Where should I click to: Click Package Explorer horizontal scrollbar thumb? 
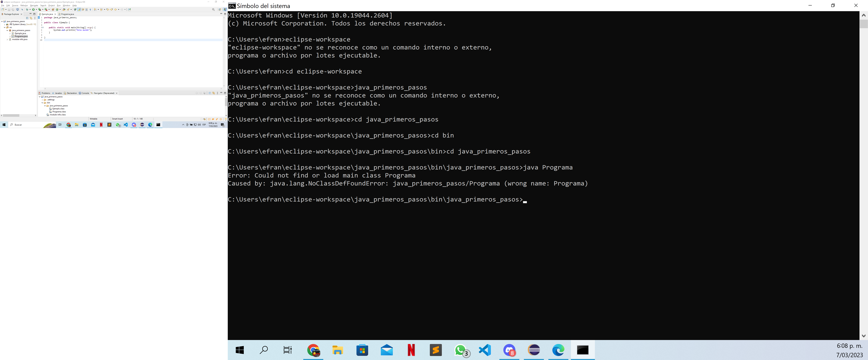tap(11, 115)
